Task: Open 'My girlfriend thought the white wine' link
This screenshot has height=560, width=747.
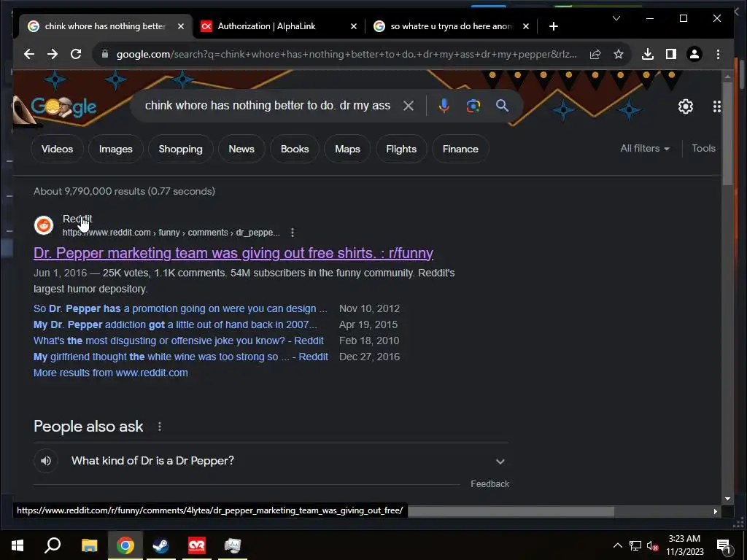Action: [181, 357]
